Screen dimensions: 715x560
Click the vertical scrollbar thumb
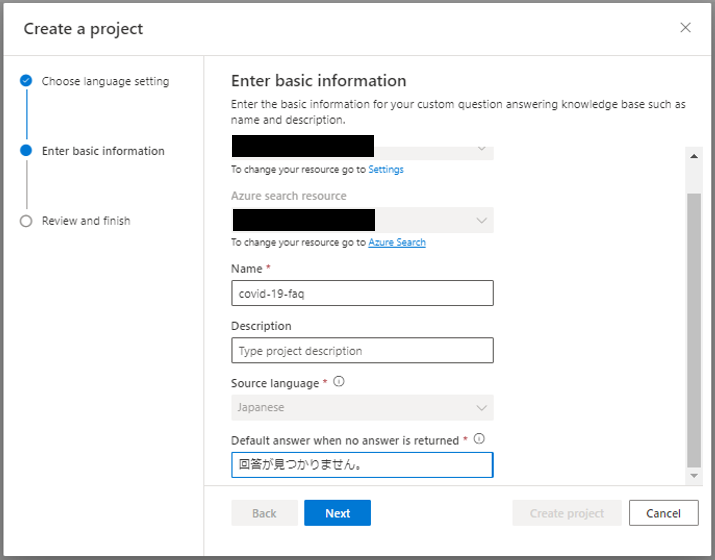click(x=694, y=330)
